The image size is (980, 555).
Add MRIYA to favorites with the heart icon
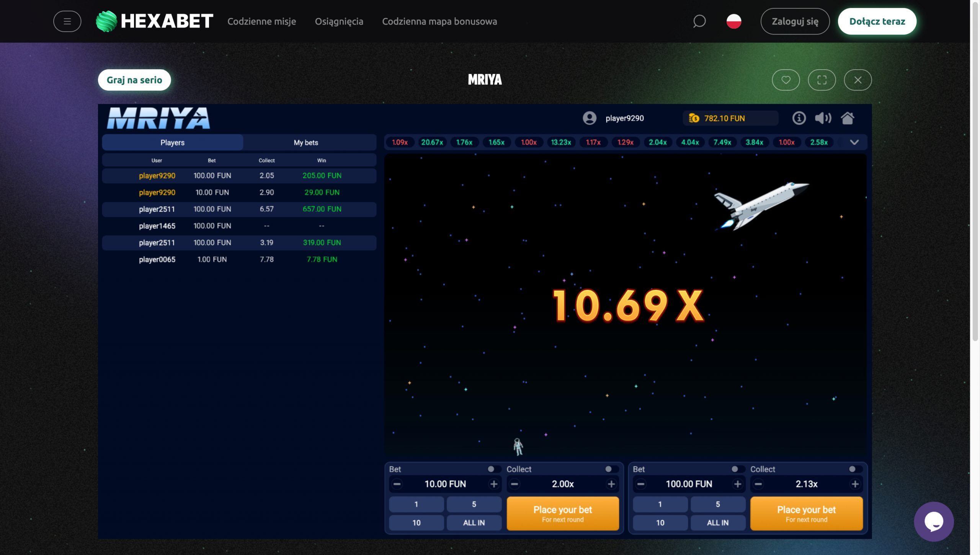(x=786, y=80)
